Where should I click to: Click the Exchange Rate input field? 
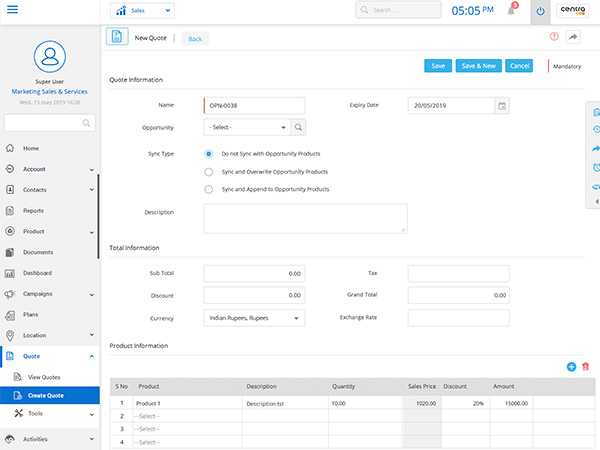pos(458,318)
